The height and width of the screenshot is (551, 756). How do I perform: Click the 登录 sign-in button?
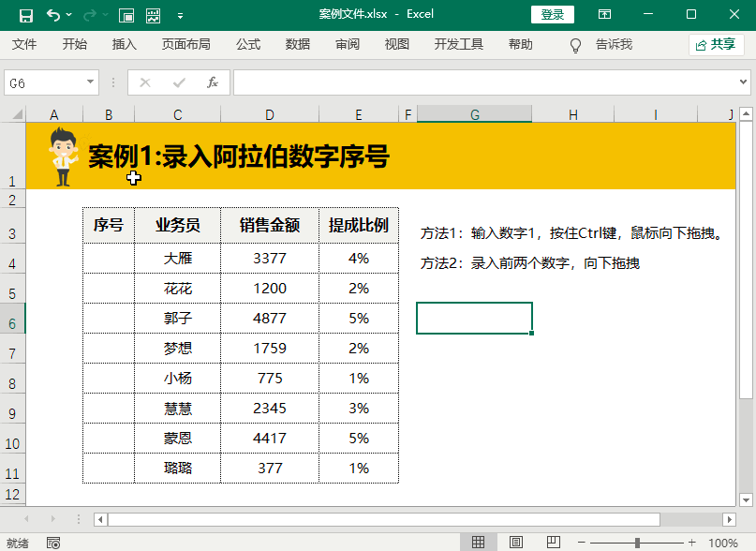tap(552, 15)
